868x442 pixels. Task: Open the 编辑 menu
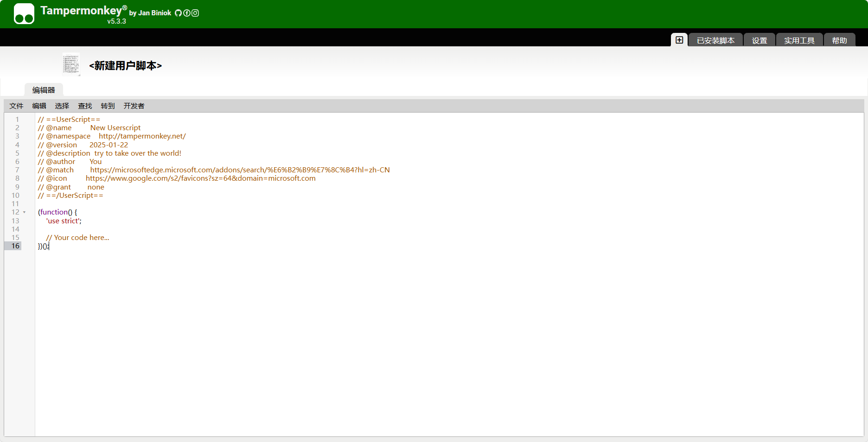[x=39, y=106]
